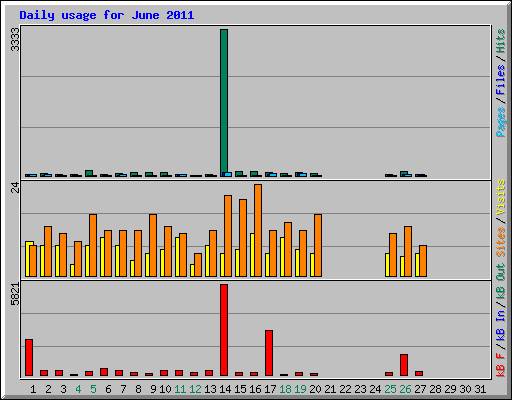The height and width of the screenshot is (400, 512).
Task: Click green weekend day label 25
Action: [390, 389]
